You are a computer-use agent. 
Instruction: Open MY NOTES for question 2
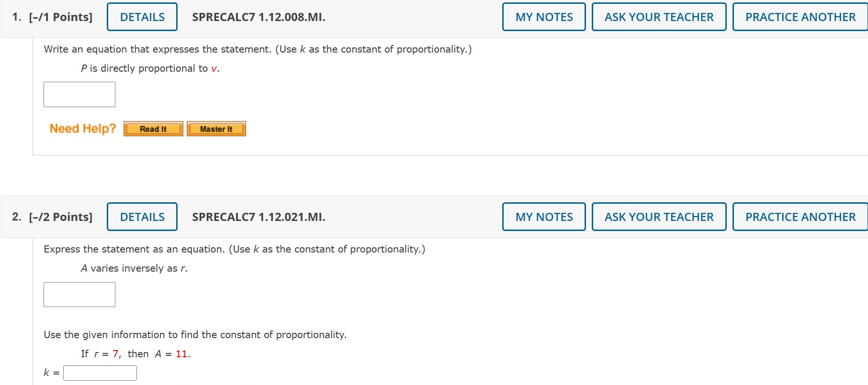[x=543, y=216]
